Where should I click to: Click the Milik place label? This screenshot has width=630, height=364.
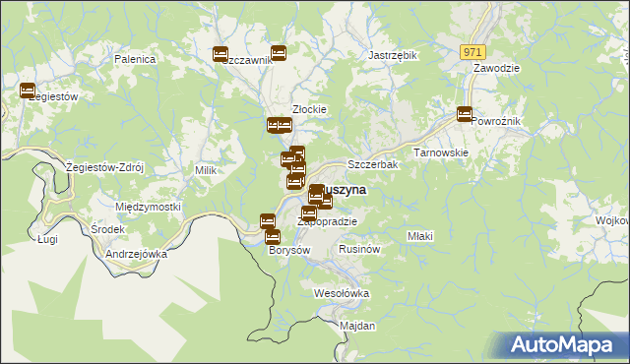click(206, 170)
